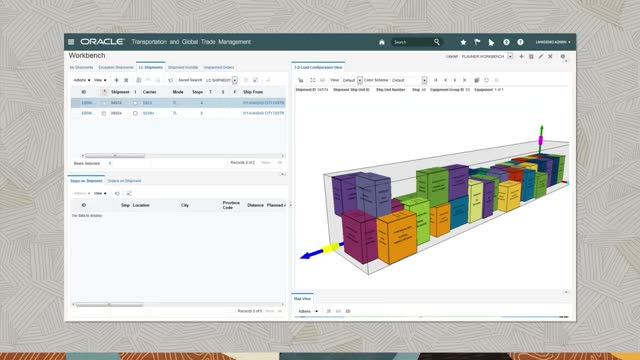Click detach table icon in shipments toolbar
640x360 pixels.
click(255, 80)
